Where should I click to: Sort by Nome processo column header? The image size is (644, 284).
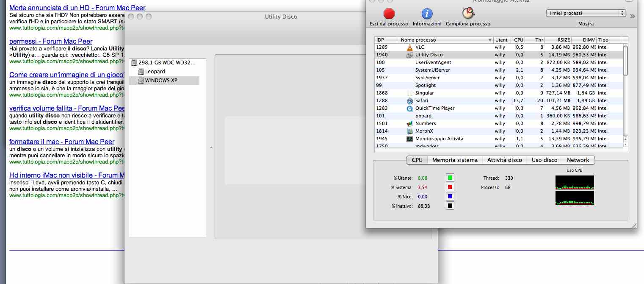pos(446,40)
